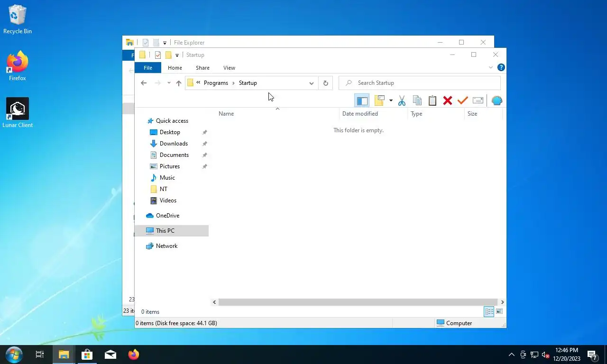
Task: Toggle the navigation pane toolbar button
Action: pyautogui.click(x=362, y=100)
